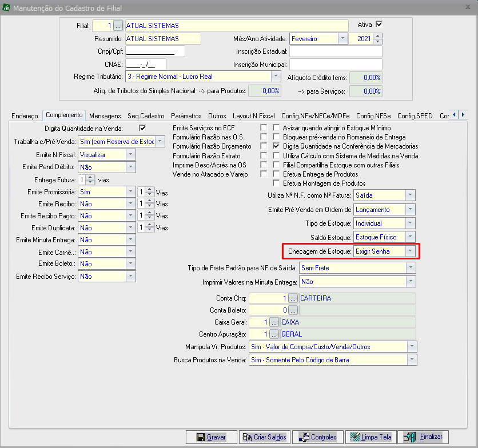The width and height of the screenshot is (478, 448).
Task: Open the Checagem de Estoque dropdown
Action: tap(411, 251)
